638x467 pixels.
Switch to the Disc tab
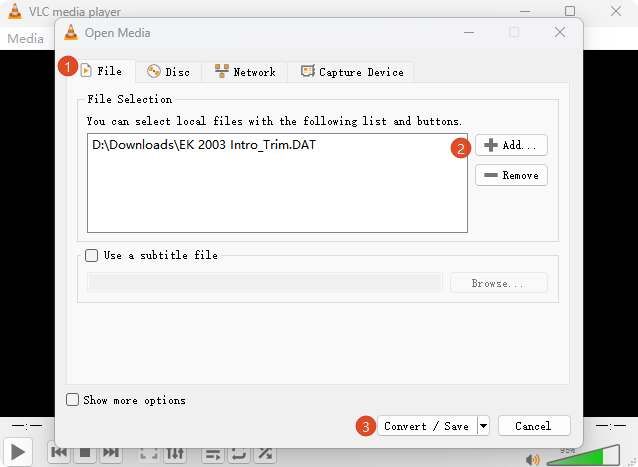pos(168,72)
